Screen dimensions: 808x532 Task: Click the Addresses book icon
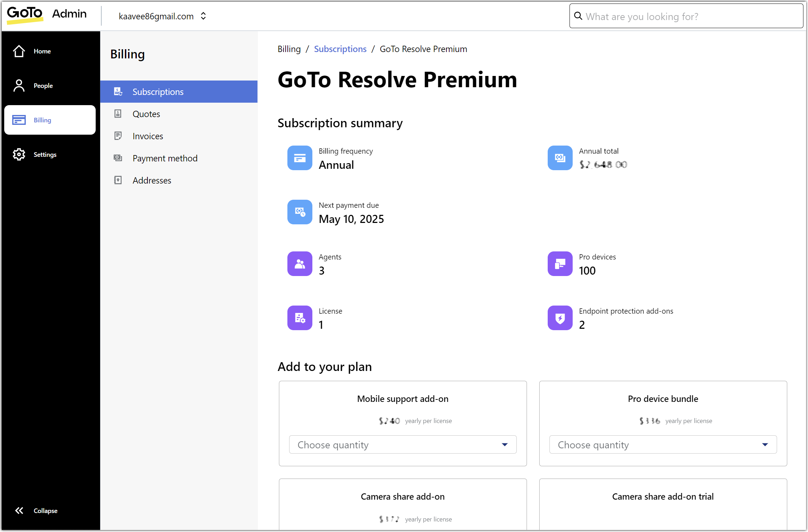118,180
